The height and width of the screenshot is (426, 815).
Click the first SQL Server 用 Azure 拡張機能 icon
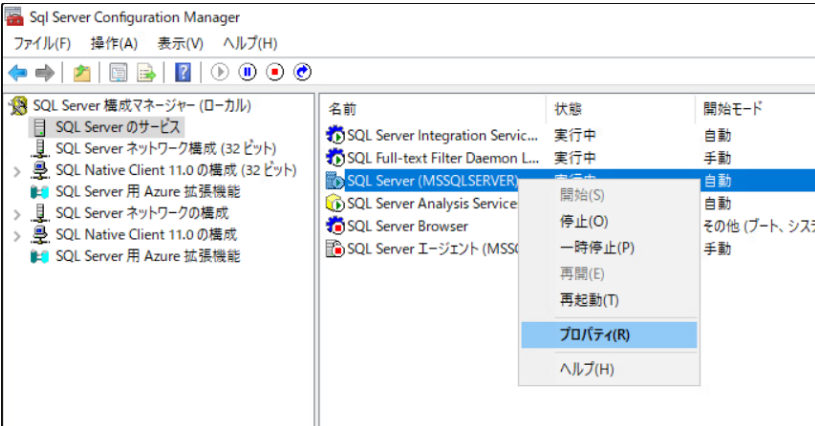click(x=40, y=192)
